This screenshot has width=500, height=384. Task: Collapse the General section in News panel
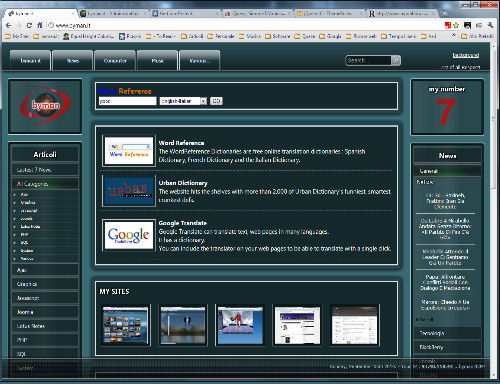tap(448, 171)
